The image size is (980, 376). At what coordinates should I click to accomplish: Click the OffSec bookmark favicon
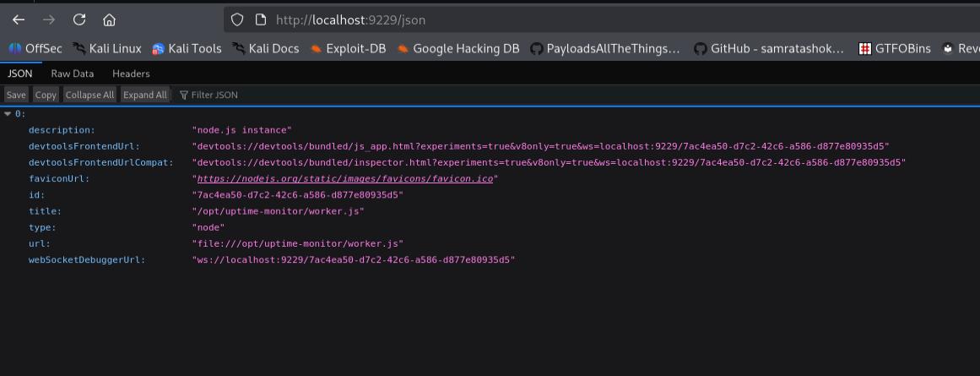point(15,48)
